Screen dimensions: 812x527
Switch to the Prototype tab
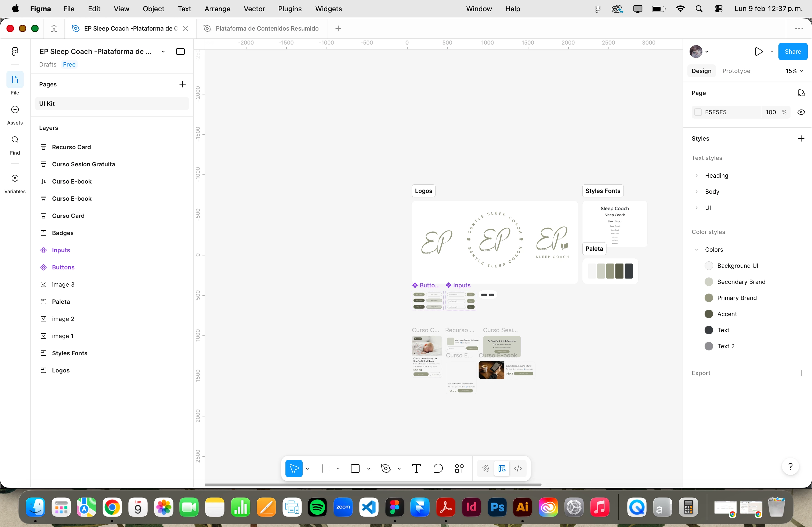pyautogui.click(x=736, y=71)
